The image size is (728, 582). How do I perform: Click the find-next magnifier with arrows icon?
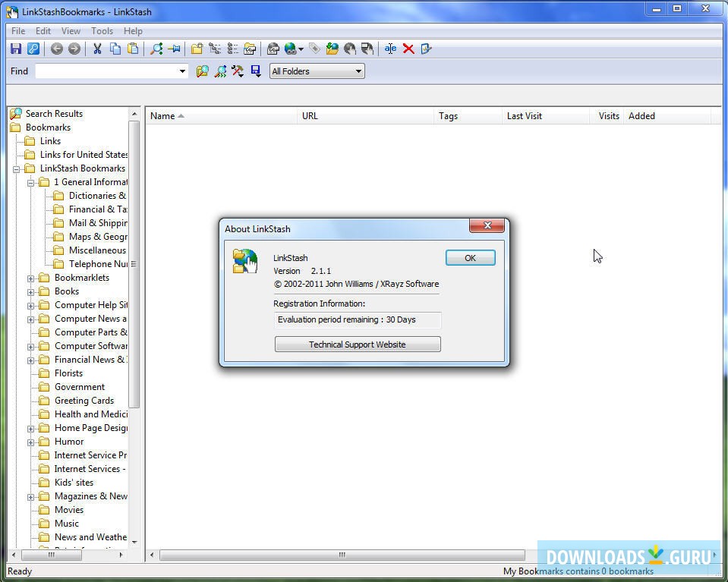[220, 71]
